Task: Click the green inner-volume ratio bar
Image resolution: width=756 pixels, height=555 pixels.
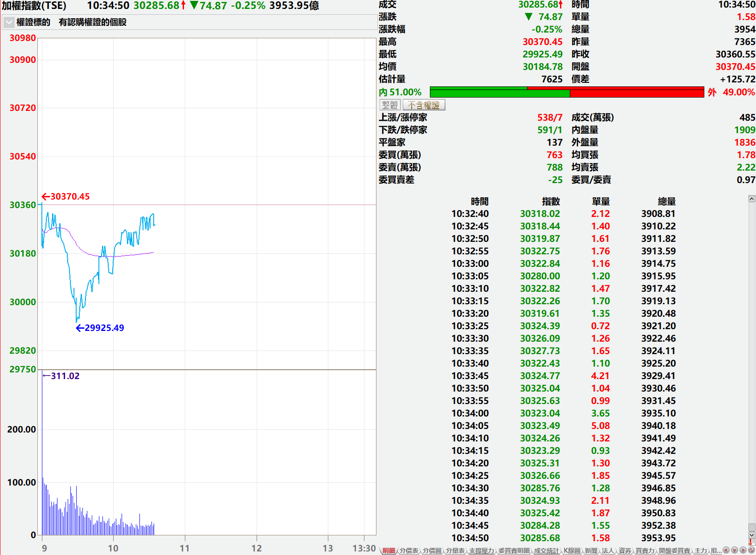Action: 499,93
